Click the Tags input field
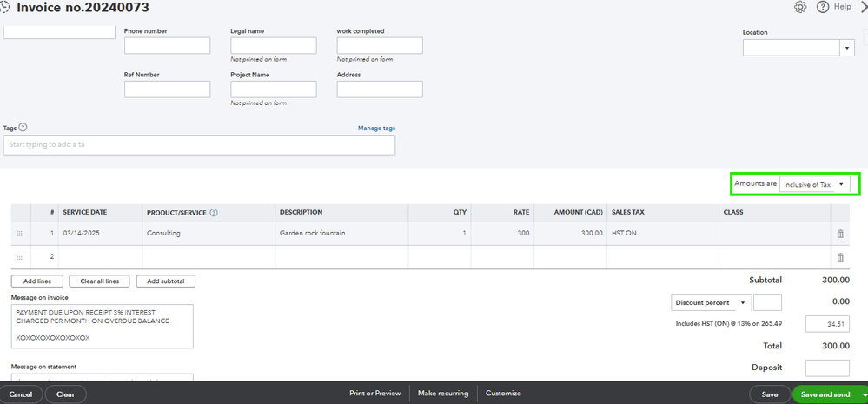The image size is (868, 404). pyautogui.click(x=200, y=144)
